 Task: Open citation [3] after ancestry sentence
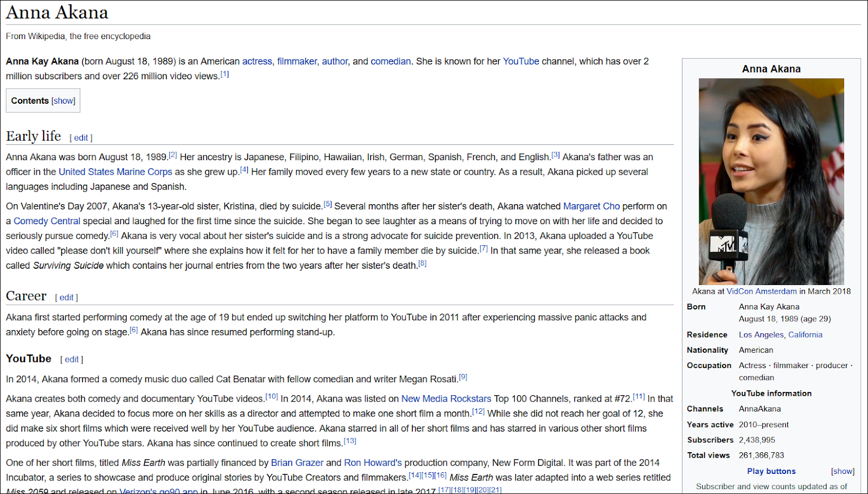(556, 155)
